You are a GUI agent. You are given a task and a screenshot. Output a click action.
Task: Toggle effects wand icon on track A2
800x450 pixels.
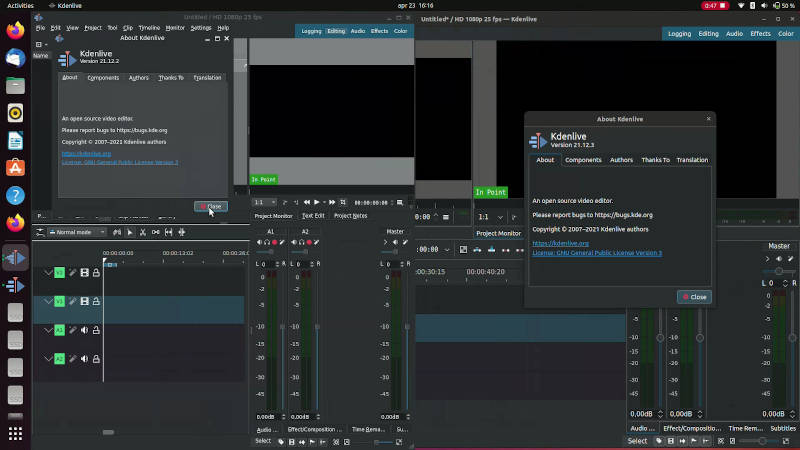[x=72, y=359]
